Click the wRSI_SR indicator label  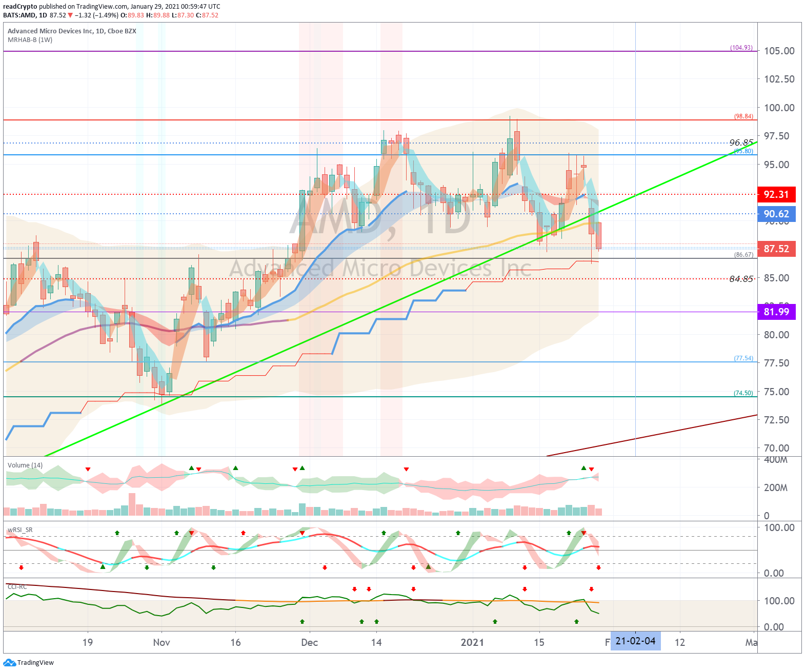(x=20, y=530)
